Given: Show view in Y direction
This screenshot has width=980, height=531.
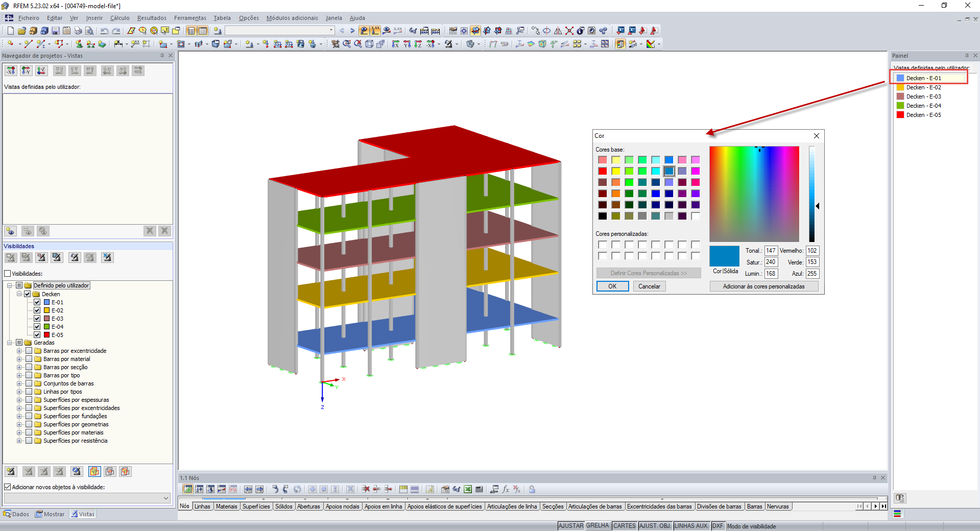Looking at the screenshot, I should (x=407, y=44).
